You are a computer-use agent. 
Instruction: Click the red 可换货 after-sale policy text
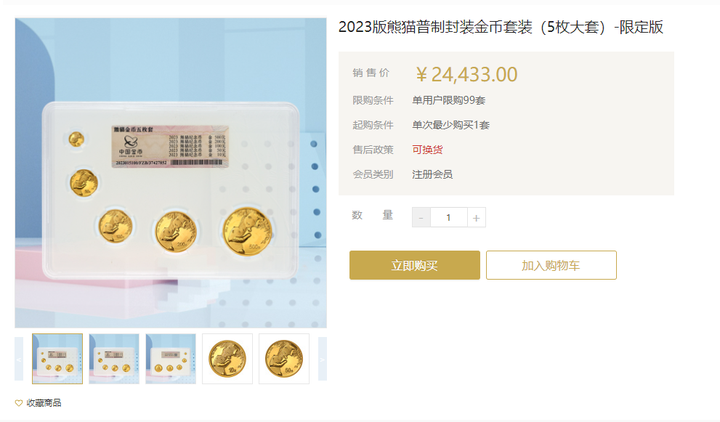coord(427,150)
